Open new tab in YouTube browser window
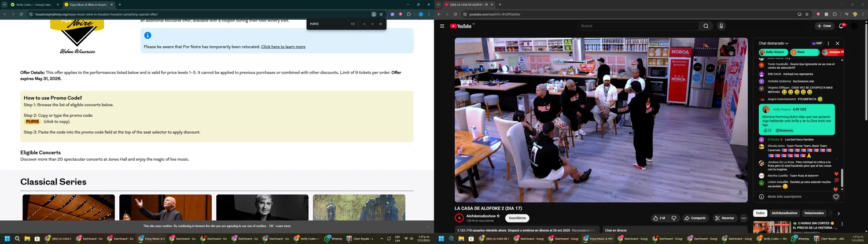This screenshot has height=244, width=868. 500,5
